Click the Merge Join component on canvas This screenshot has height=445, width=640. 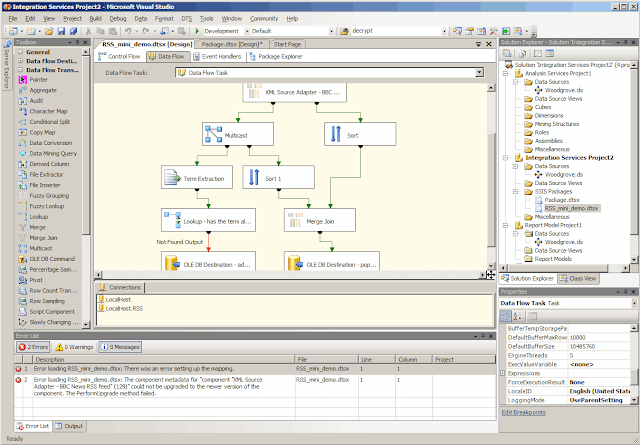click(320, 220)
